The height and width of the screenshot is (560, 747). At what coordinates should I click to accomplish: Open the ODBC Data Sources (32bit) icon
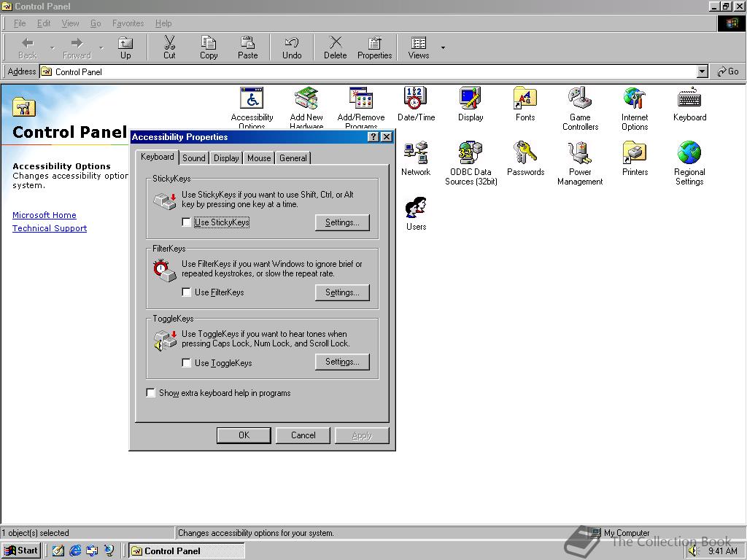471,153
